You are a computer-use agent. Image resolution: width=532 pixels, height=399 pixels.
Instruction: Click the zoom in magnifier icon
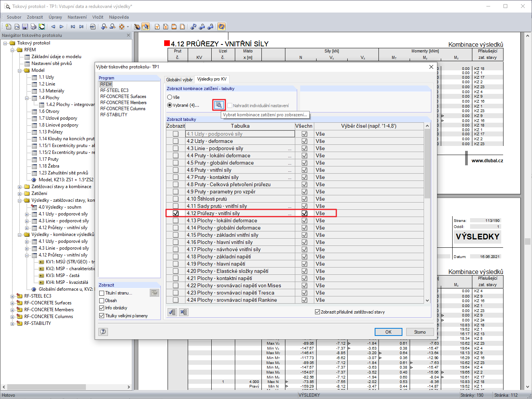pyautogui.click(x=104, y=27)
